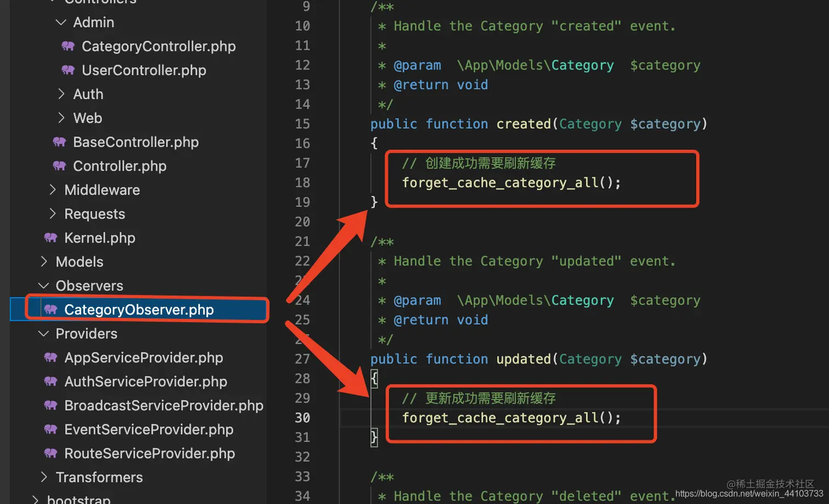Click the PHP icon beside BaseController.php

tap(59, 142)
